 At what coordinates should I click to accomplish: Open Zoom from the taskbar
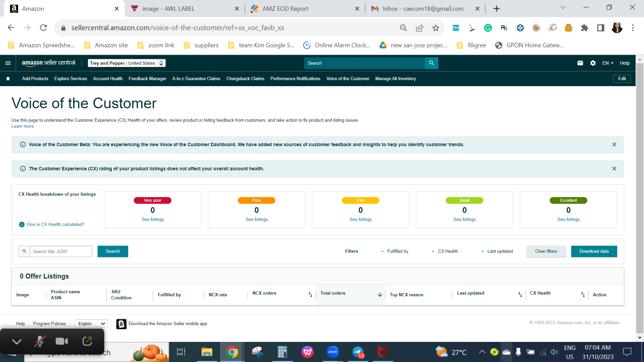(x=333, y=352)
